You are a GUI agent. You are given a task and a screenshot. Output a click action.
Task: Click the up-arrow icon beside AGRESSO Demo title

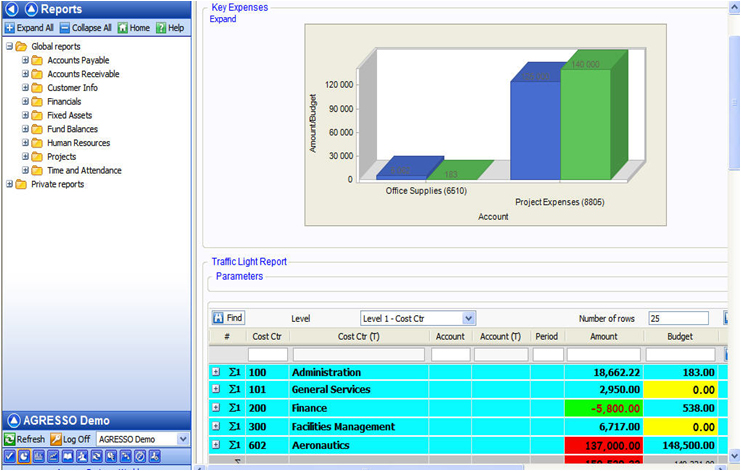[x=14, y=420]
